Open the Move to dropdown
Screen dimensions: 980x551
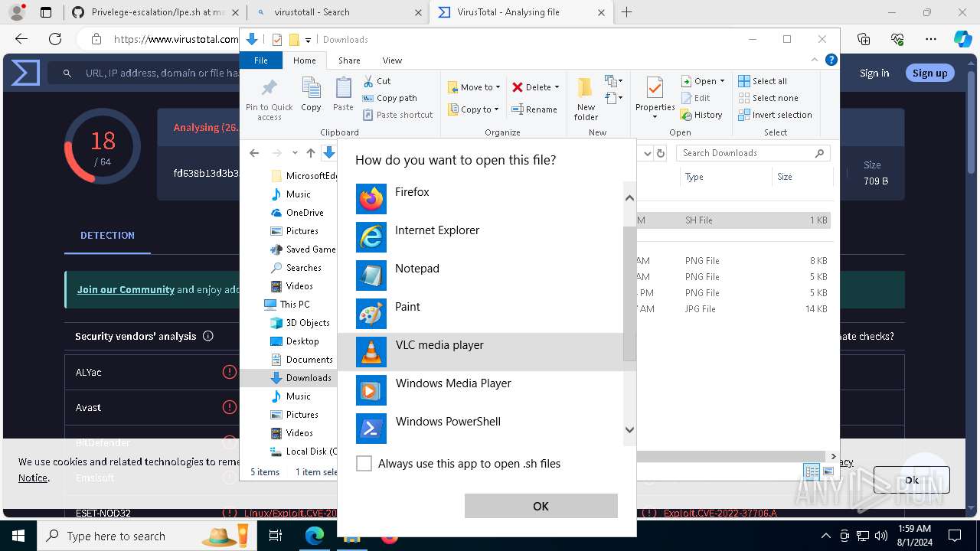point(474,87)
